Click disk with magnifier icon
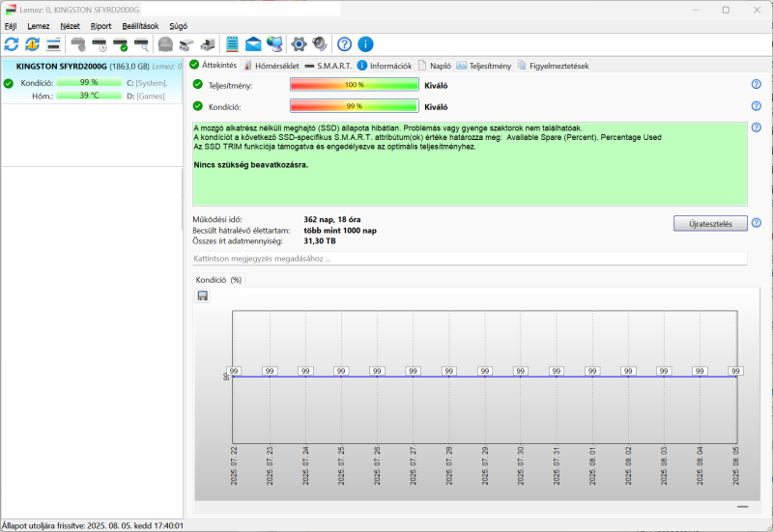 click(142, 44)
